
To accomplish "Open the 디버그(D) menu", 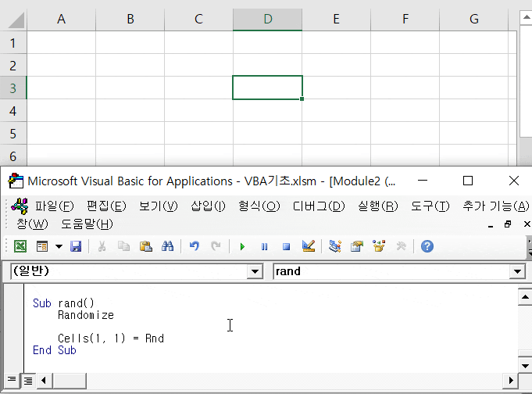I will point(319,206).
